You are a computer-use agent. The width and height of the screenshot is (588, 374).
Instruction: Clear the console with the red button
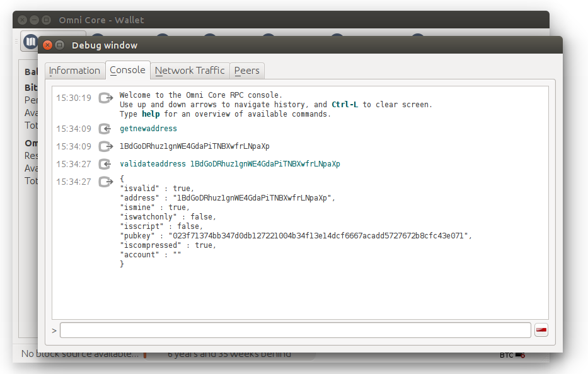[x=541, y=330]
